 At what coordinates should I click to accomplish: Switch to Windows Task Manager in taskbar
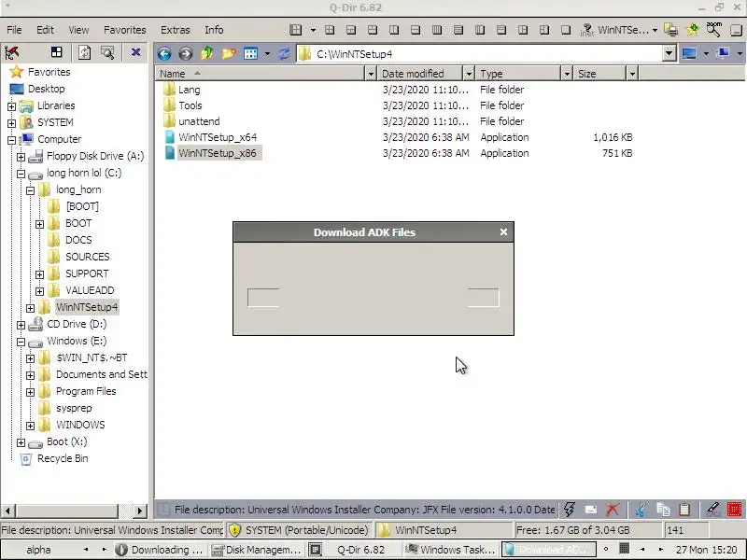[x=451, y=550]
